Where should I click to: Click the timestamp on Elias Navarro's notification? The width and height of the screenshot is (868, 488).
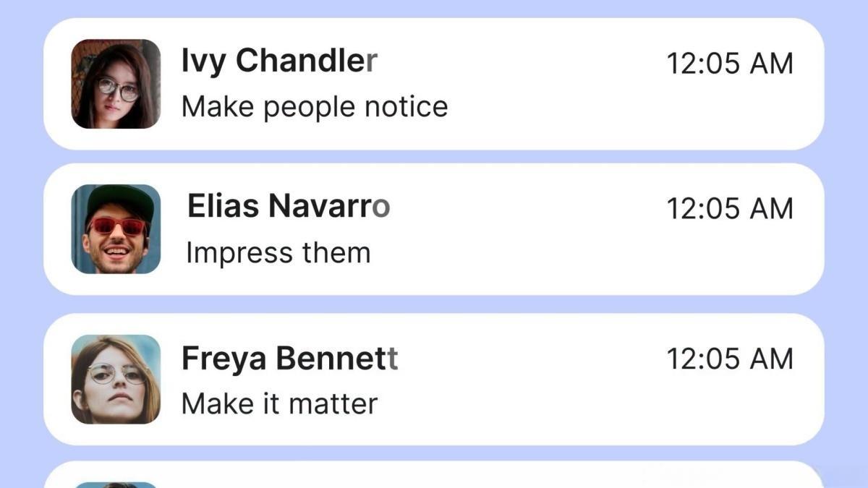[x=729, y=210]
